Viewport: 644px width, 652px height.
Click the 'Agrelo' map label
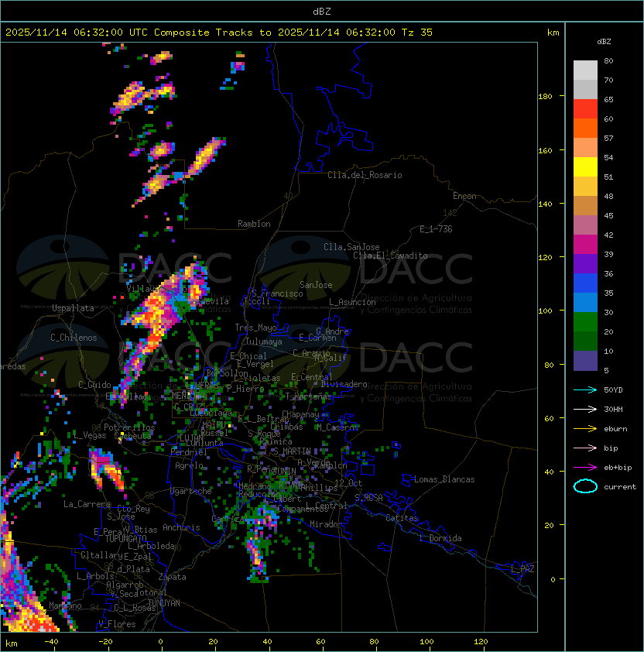coord(189,465)
